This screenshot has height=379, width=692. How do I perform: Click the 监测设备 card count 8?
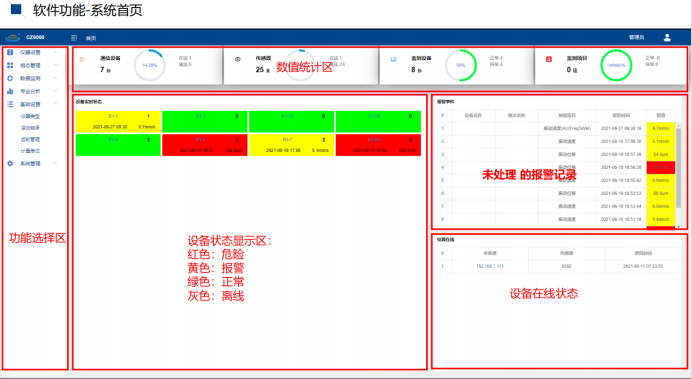click(413, 69)
